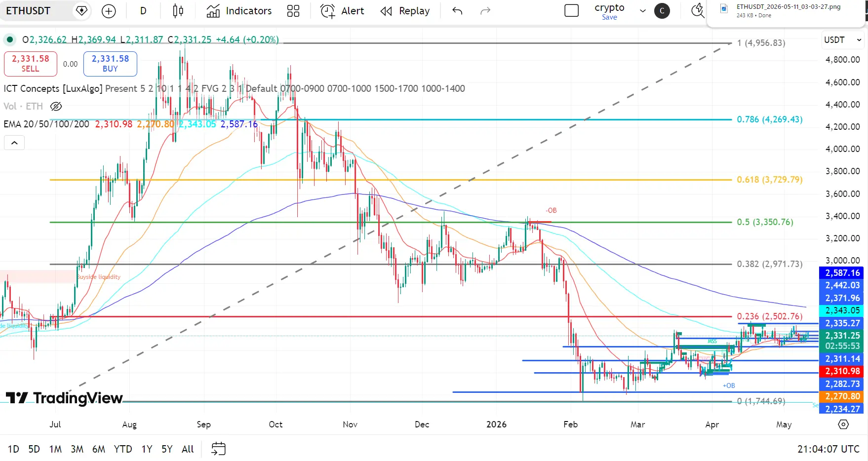Show the hidden Vol · ETH indicator
Image resolution: width=868 pixels, height=461 pixels.
pos(56,106)
